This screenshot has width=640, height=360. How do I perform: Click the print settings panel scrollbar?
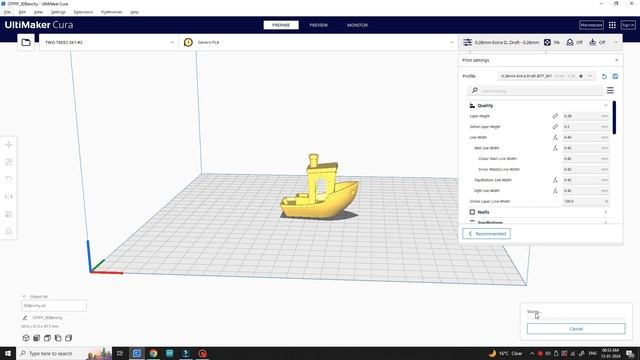(x=614, y=117)
